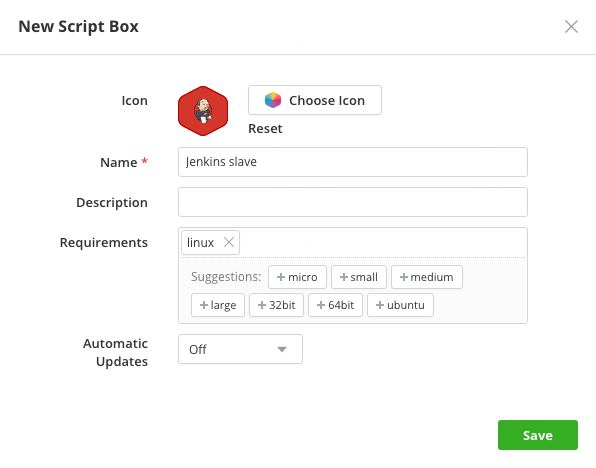Click the red Jenkins hexagon icon
The image size is (596, 468).
pos(203,111)
